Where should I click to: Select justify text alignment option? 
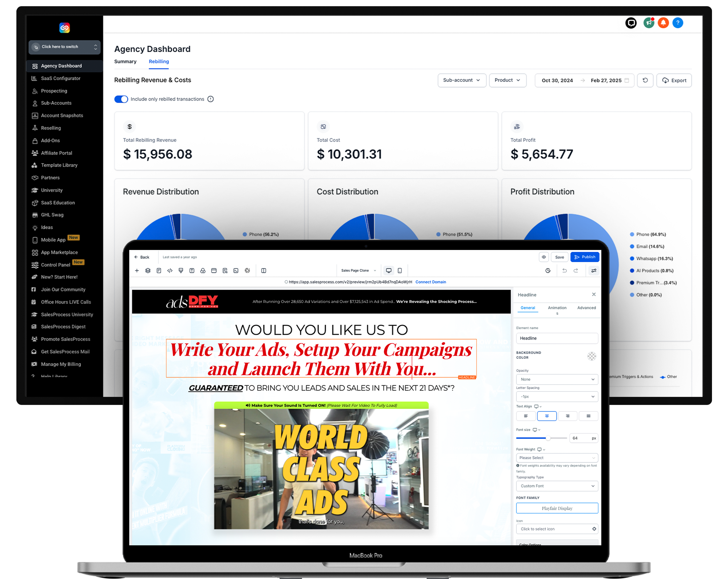pyautogui.click(x=589, y=416)
